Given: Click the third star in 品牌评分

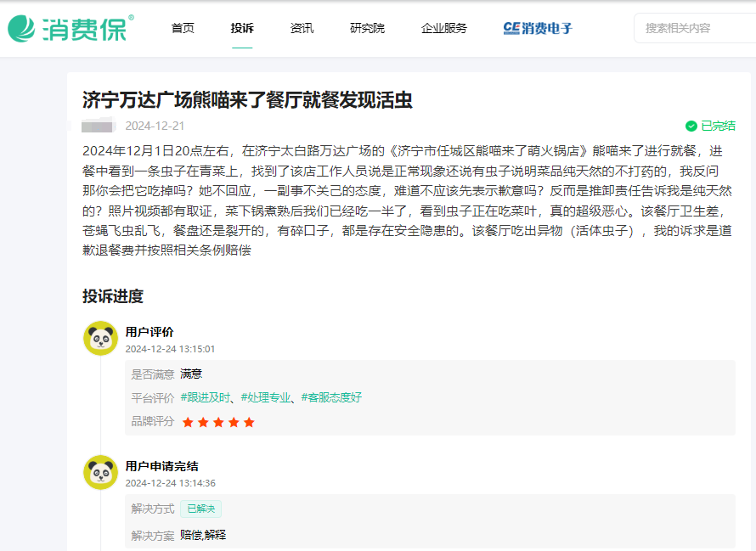Looking at the screenshot, I should point(218,423).
